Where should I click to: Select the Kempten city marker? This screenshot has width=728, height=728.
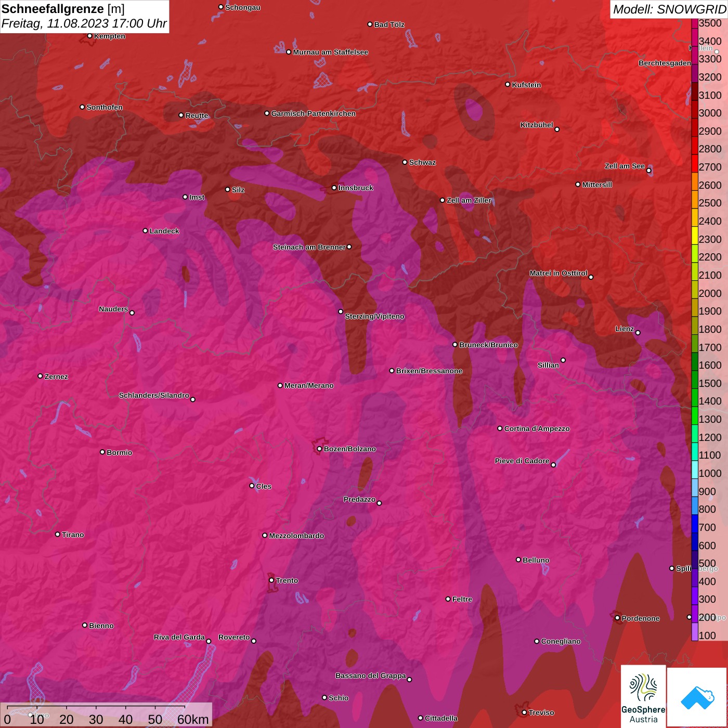point(90,36)
